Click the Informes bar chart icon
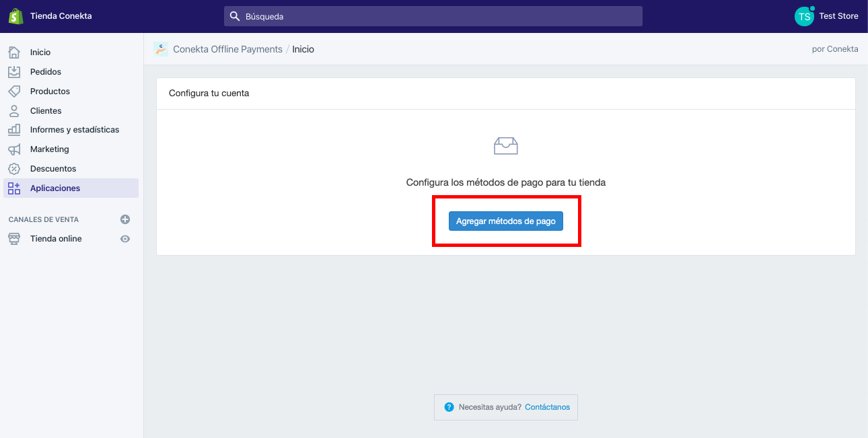 (x=14, y=129)
